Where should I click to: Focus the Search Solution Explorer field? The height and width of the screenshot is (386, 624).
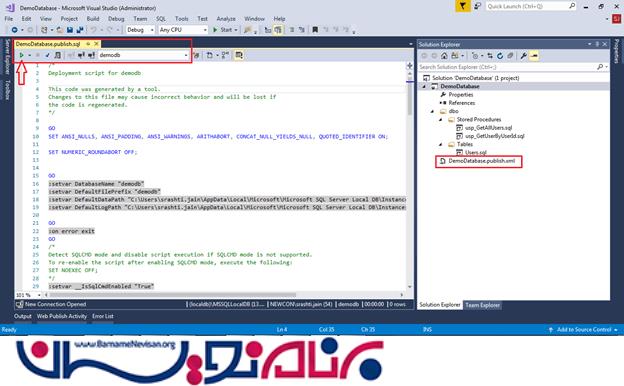click(x=513, y=67)
